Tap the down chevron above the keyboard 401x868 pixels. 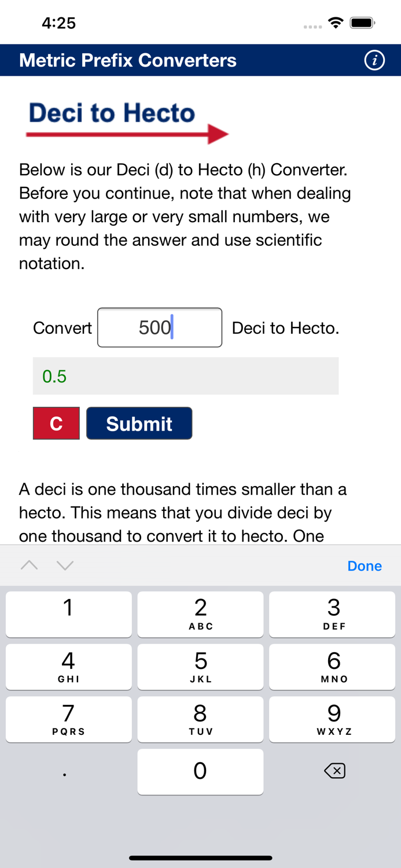[64, 565]
